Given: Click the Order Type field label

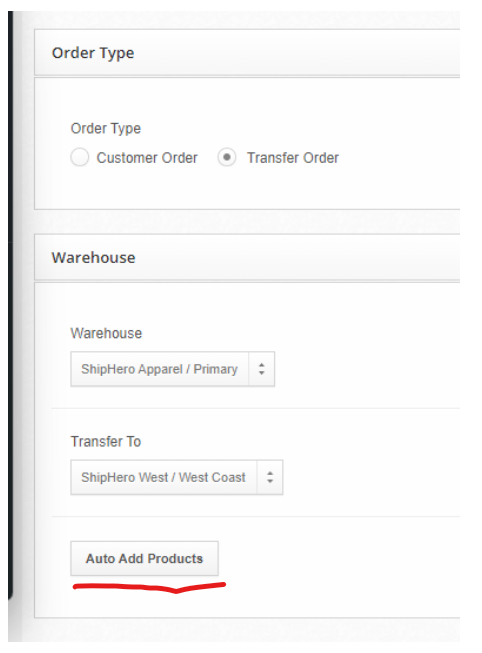Looking at the screenshot, I should point(106,129).
